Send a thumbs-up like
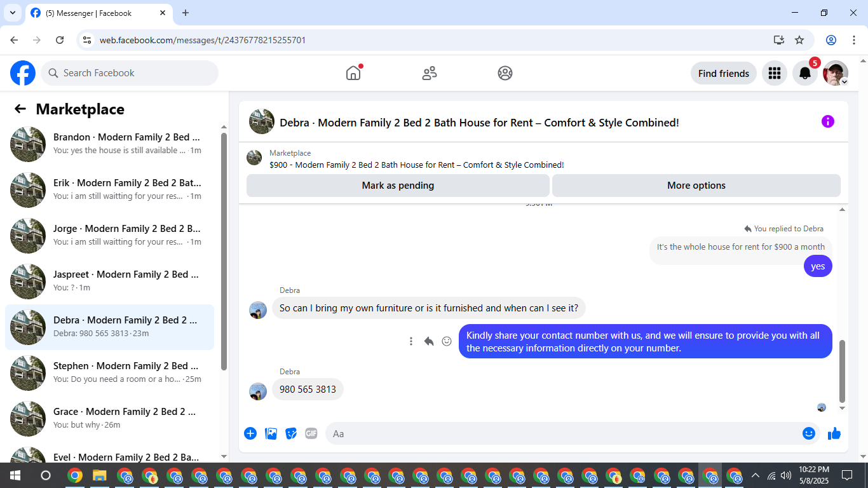 click(834, 433)
